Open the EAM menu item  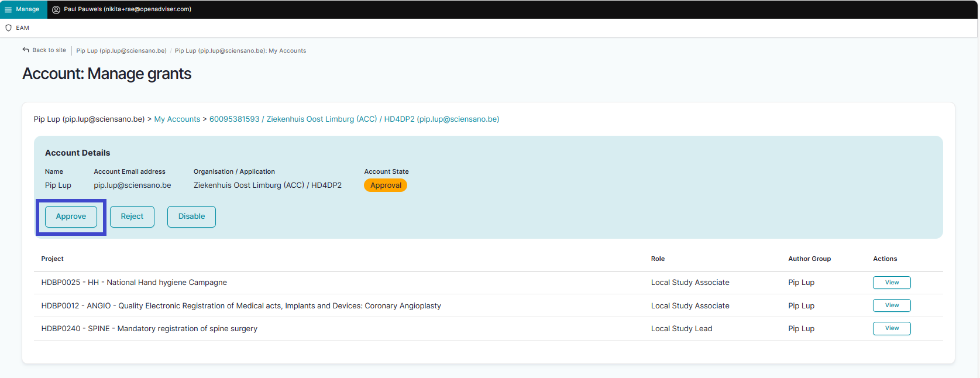tap(22, 28)
